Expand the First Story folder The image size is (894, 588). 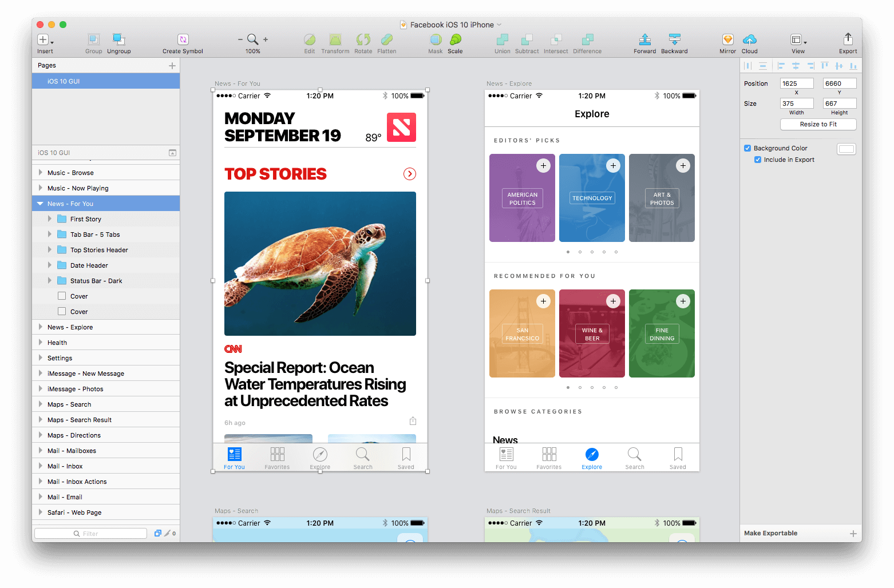click(x=50, y=218)
